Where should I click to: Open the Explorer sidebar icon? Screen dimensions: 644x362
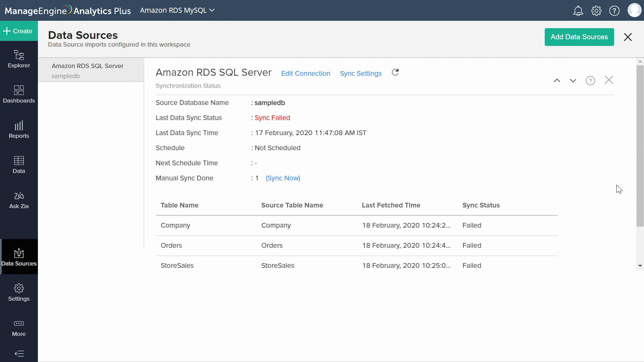coord(19,59)
